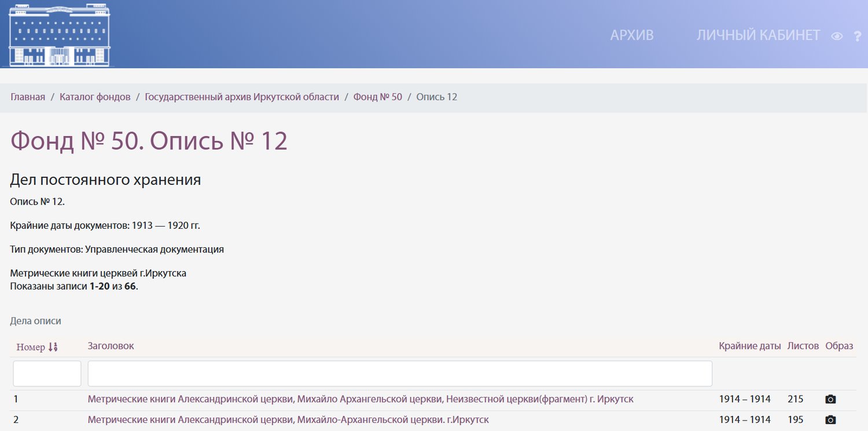Screen dimensions: 868x431
Task: Focus the Номер filter input field
Action: (x=47, y=374)
